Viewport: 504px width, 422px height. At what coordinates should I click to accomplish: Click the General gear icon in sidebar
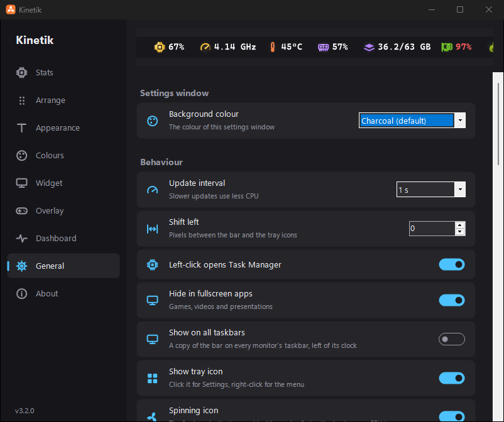click(x=21, y=266)
